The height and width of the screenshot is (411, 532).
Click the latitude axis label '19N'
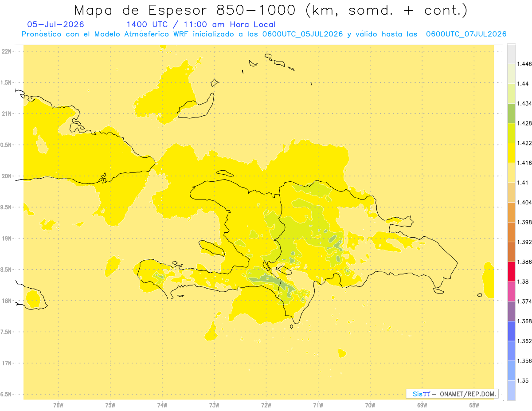[x=7, y=239]
